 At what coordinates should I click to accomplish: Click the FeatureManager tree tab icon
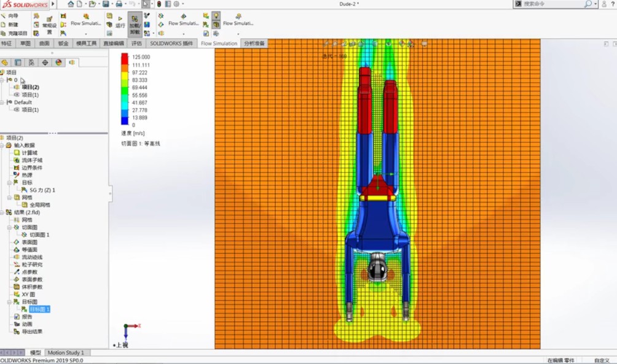[5, 63]
